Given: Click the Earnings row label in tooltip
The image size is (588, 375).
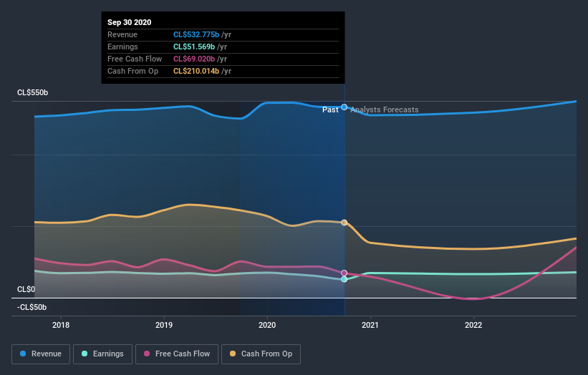Looking at the screenshot, I should 122,47.
